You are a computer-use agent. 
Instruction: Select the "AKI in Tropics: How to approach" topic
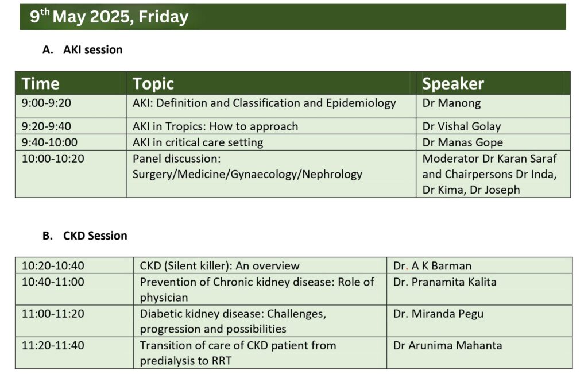215,126
